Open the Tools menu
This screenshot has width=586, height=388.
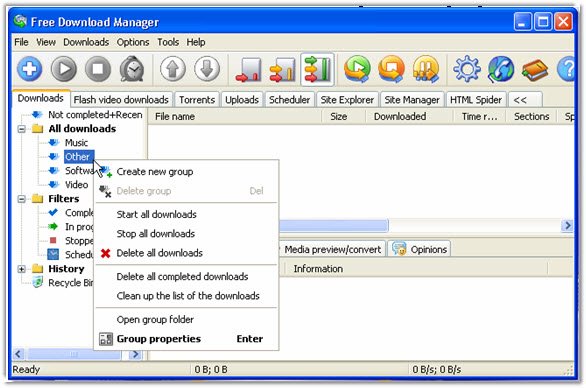168,42
